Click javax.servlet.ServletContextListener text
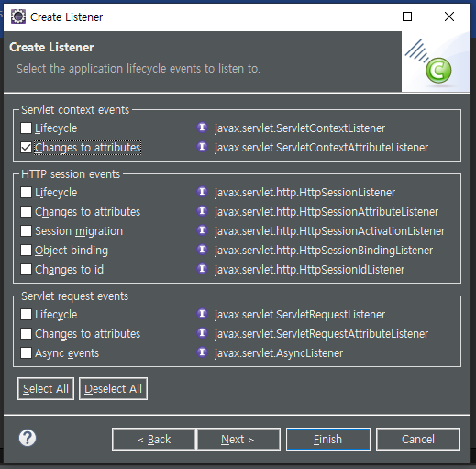Viewport: 476px width, 469px height. pos(300,128)
